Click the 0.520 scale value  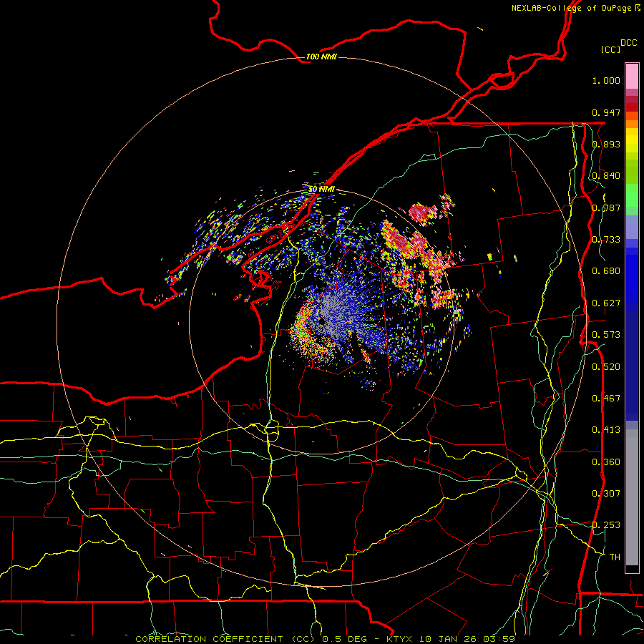[606, 366]
